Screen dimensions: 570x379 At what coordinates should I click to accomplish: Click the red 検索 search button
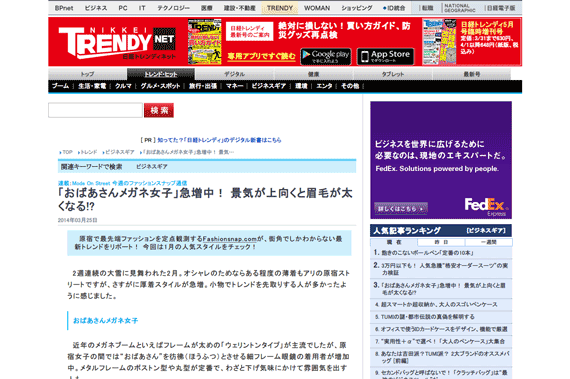click(x=159, y=110)
